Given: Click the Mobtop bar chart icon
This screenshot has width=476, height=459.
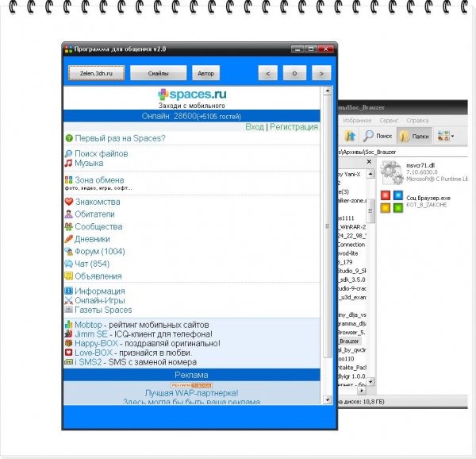Looking at the screenshot, I should point(68,325).
